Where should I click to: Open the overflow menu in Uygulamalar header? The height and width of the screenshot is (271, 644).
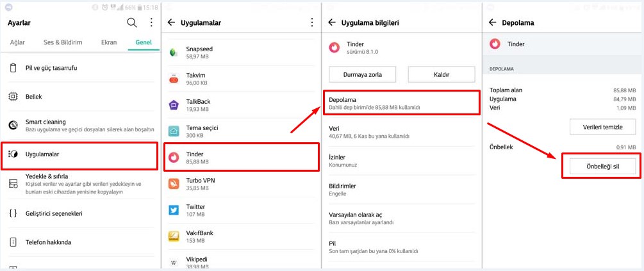click(x=312, y=22)
